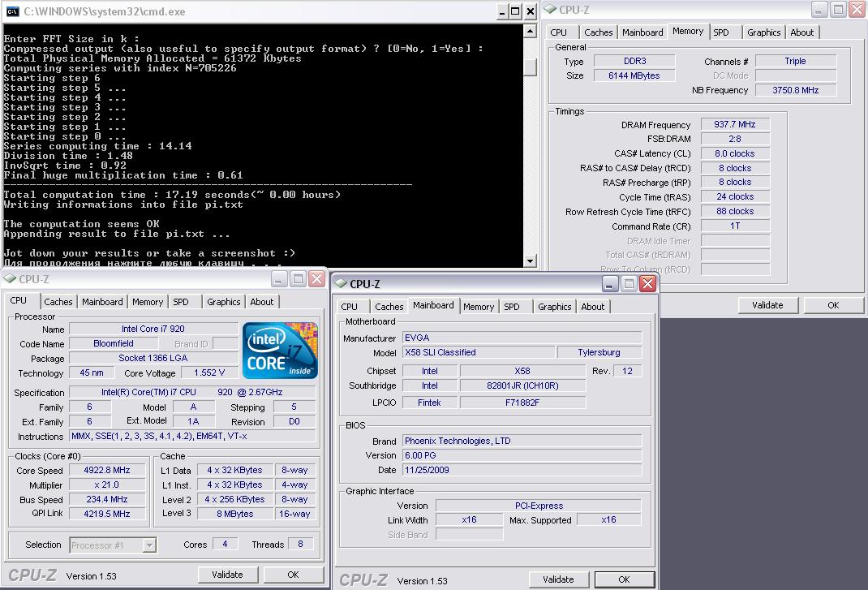
Task: Click Validate in the CPU tab window
Action: (x=227, y=575)
